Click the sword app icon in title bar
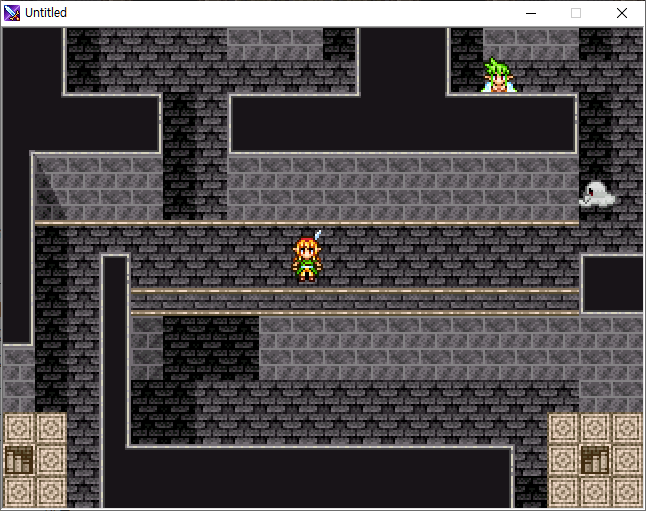Image resolution: width=646 pixels, height=511 pixels. coord(12,13)
